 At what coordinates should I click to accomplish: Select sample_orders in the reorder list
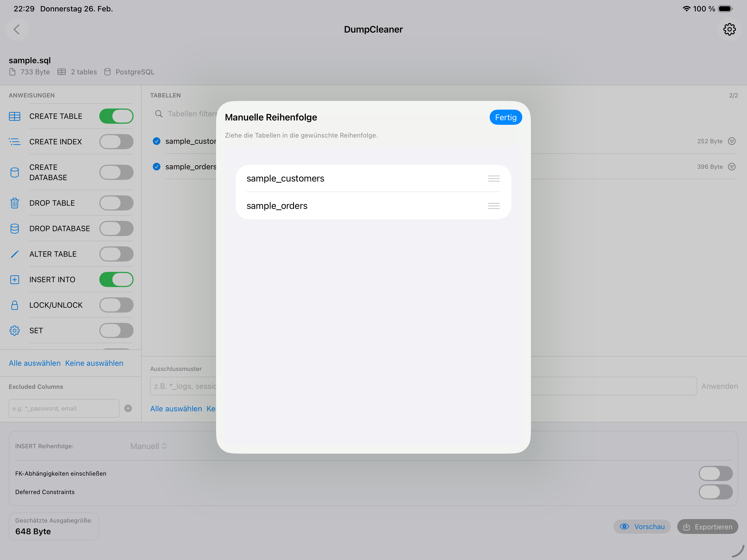(277, 206)
